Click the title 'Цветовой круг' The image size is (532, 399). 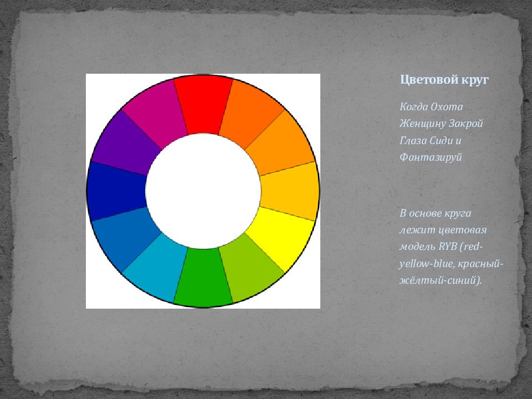[x=444, y=80]
